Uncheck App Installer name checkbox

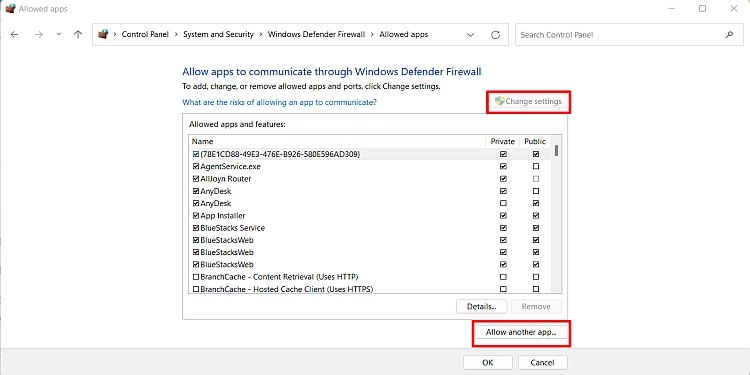tap(196, 216)
